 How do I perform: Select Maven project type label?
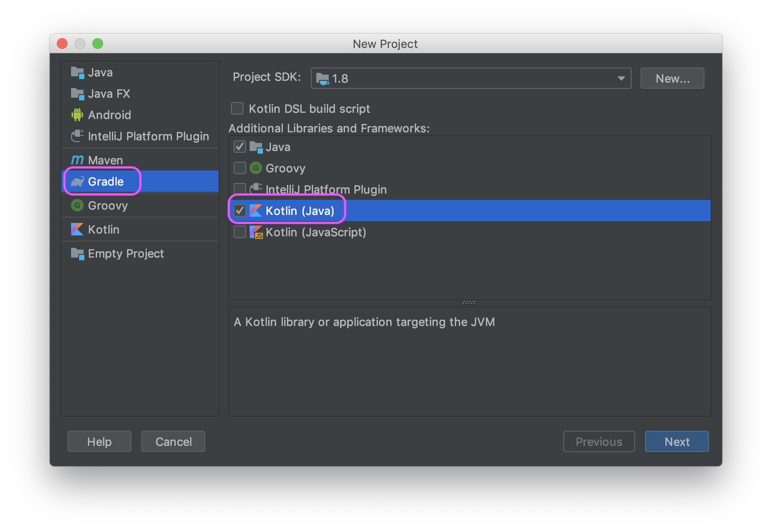click(x=105, y=160)
